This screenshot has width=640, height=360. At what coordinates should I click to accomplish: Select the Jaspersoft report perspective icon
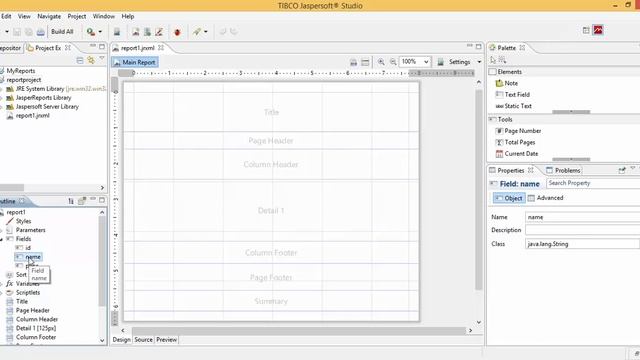pos(598,30)
